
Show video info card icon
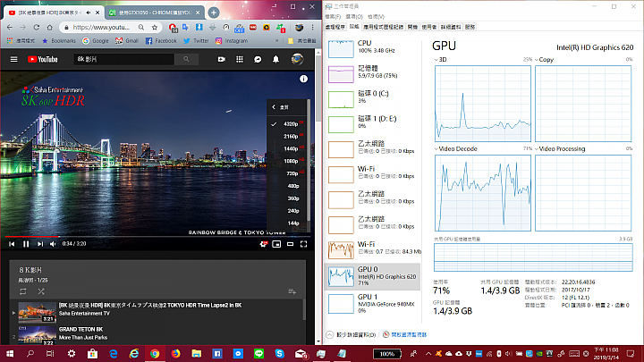[303, 79]
